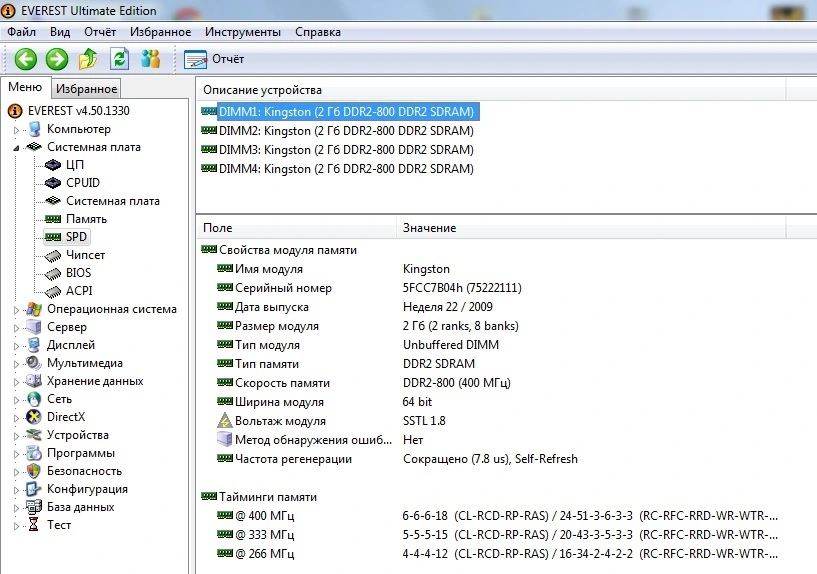
Task: Expand the DirectX tree node
Action: coord(16,418)
